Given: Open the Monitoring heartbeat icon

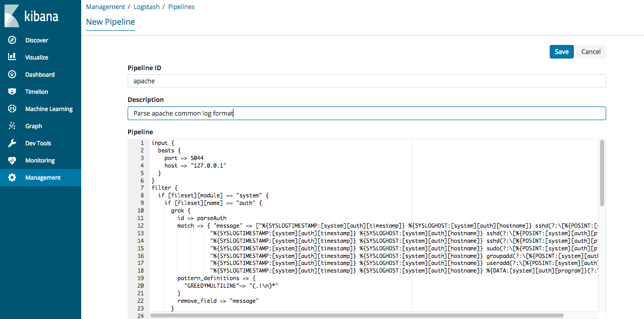Looking at the screenshot, I should [x=13, y=161].
